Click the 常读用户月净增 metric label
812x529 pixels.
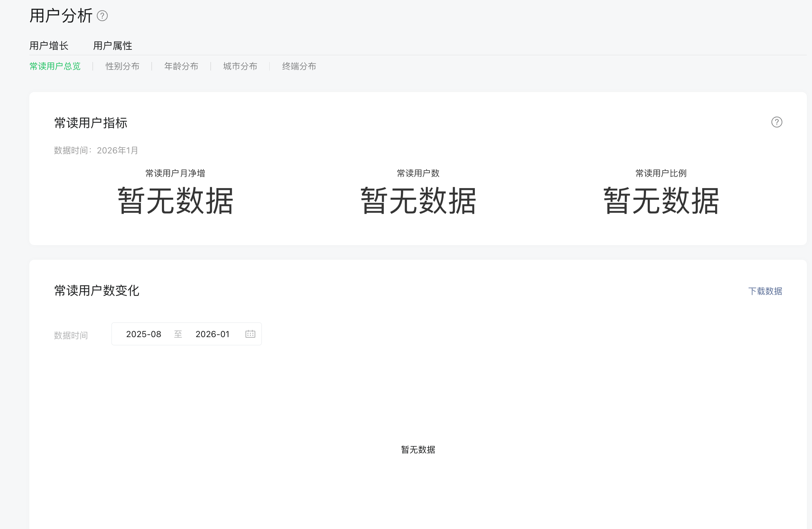175,173
